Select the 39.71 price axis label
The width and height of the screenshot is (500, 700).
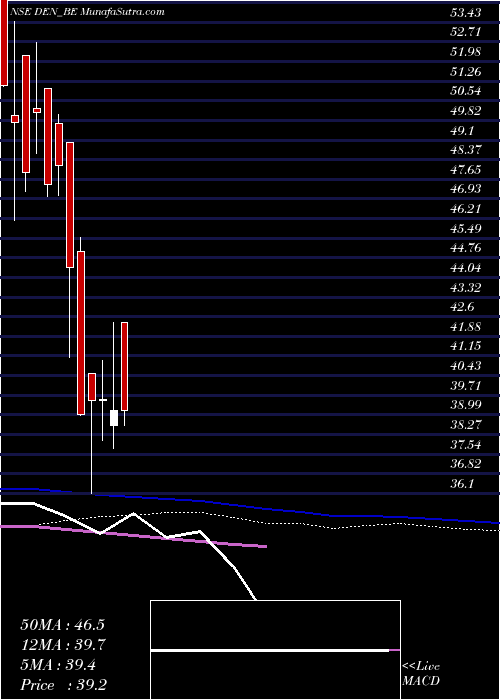click(465, 385)
